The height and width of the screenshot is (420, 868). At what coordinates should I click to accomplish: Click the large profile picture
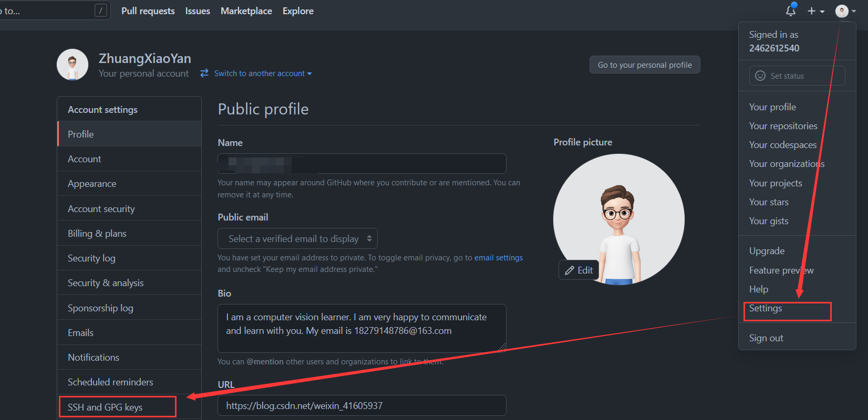coord(619,219)
